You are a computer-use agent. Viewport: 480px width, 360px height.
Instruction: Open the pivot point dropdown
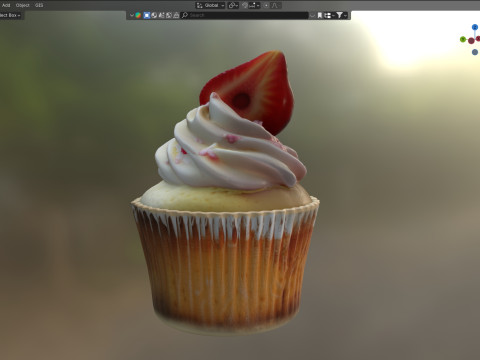click(233, 5)
